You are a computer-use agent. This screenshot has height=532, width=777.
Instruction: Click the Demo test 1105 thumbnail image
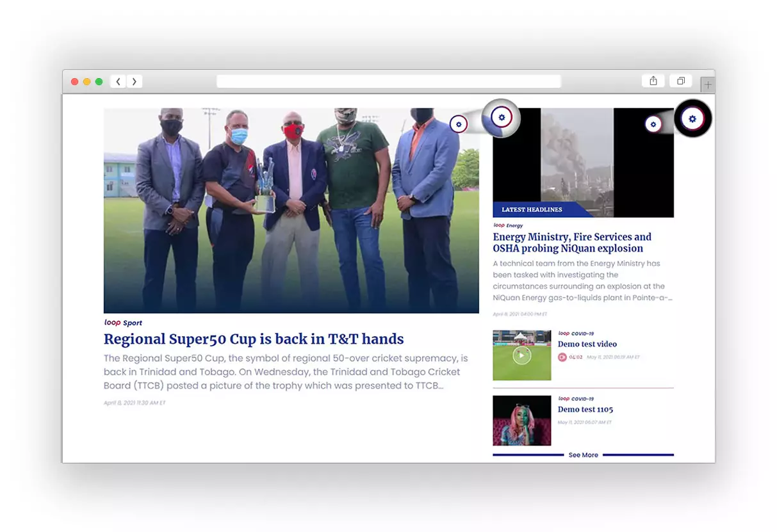[521, 421]
